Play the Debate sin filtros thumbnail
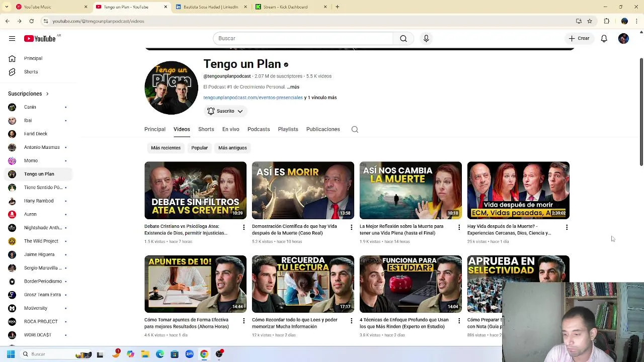The height and width of the screenshot is (362, 644). coord(195,191)
